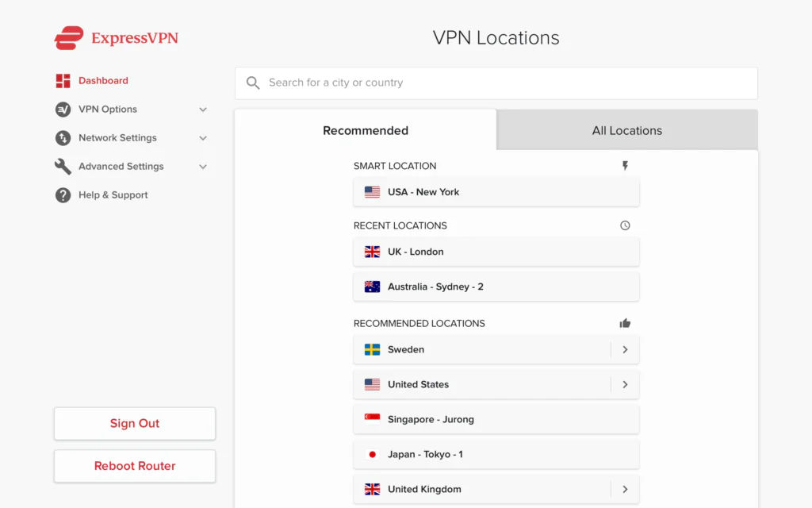Image resolution: width=812 pixels, height=508 pixels.
Task: Click the Network Settings globe icon
Action: click(x=63, y=137)
